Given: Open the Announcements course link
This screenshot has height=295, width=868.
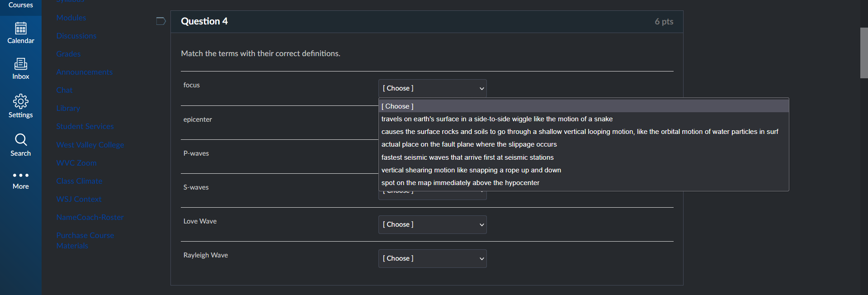Looking at the screenshot, I should (84, 72).
